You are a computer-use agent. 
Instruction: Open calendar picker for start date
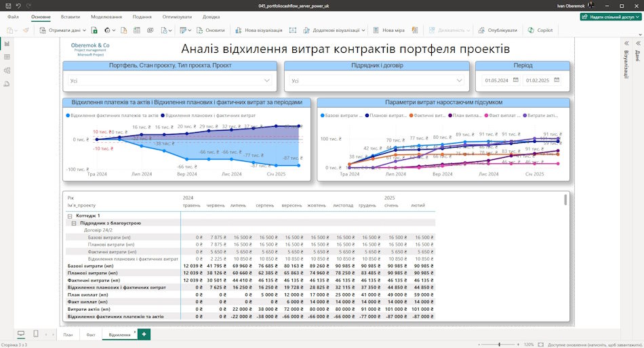[x=516, y=80]
